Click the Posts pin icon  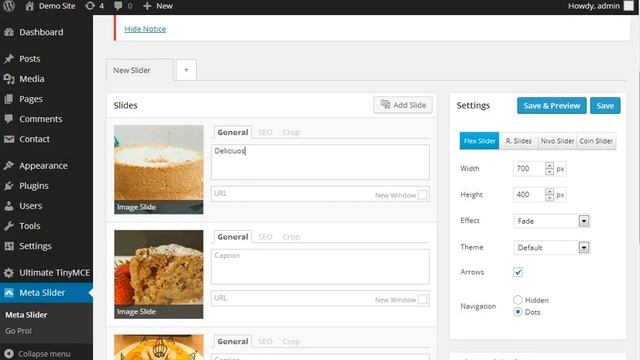tap(9, 59)
